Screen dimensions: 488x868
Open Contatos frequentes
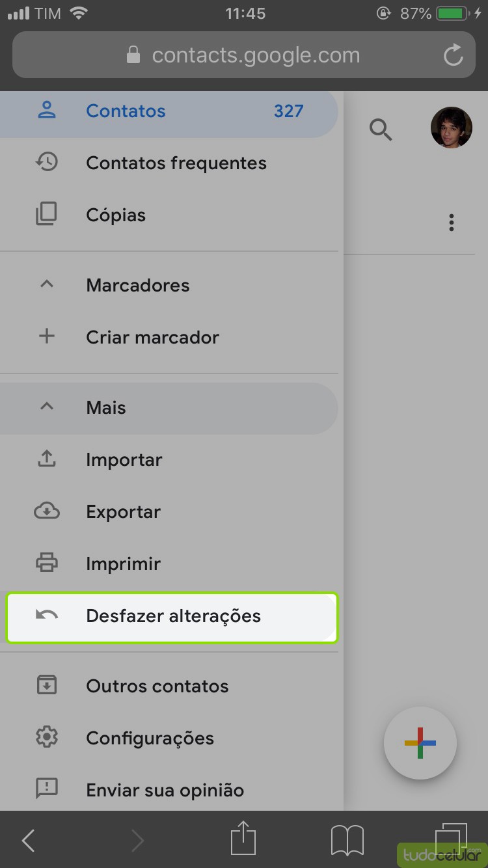176,163
